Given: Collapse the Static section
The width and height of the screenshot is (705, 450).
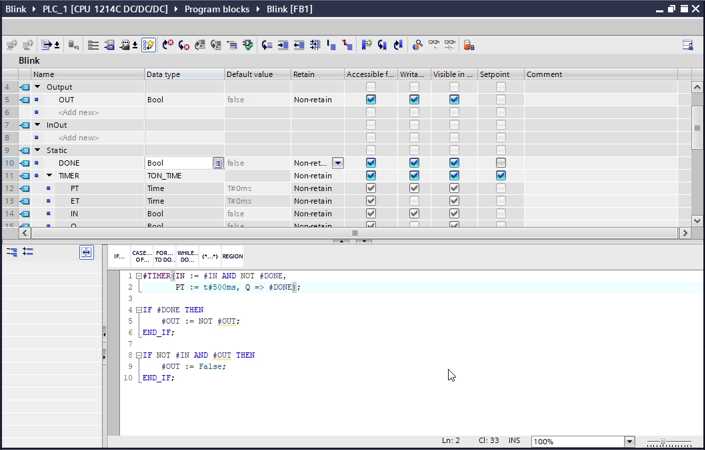Looking at the screenshot, I should click(x=38, y=150).
